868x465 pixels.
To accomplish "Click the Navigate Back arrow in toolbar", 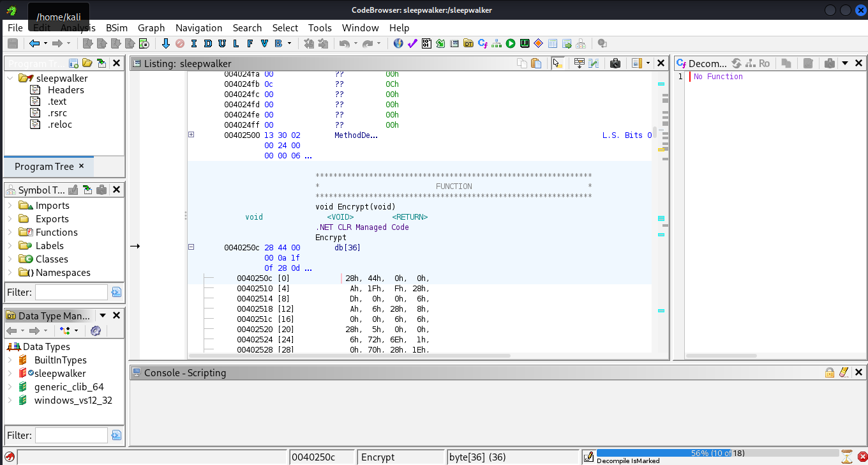I will 34,43.
